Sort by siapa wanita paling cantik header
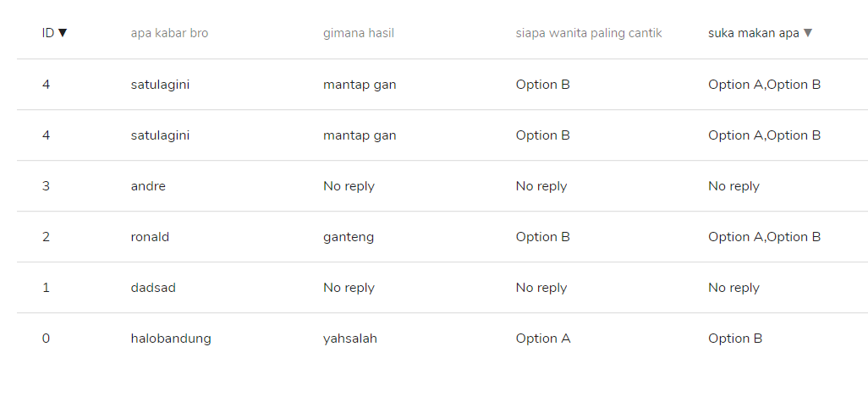This screenshot has width=868, height=402. 589,33
